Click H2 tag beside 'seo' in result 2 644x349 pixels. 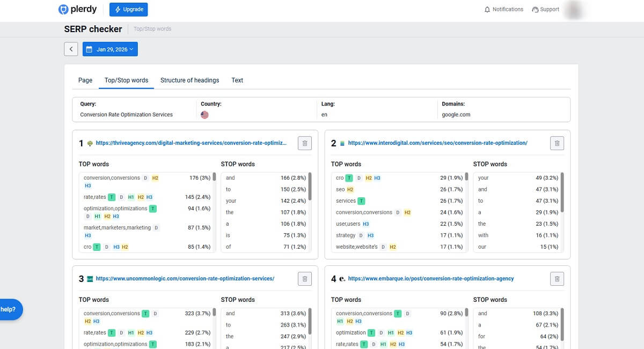pos(350,189)
